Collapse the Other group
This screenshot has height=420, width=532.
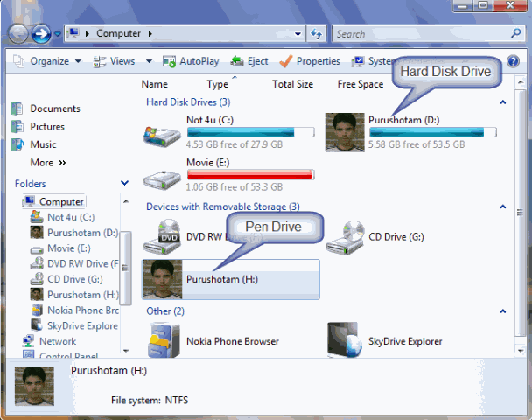[503, 311]
